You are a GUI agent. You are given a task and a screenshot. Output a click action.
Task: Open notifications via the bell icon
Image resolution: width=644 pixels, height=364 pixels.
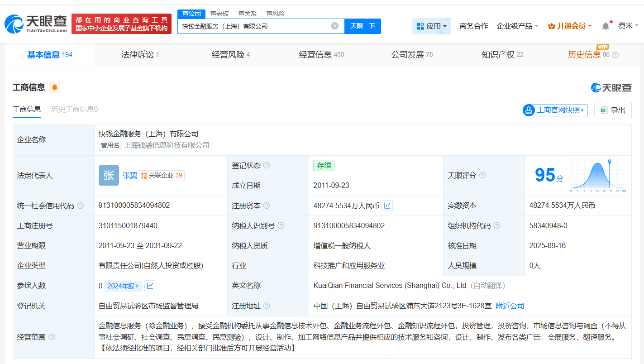pos(605,26)
